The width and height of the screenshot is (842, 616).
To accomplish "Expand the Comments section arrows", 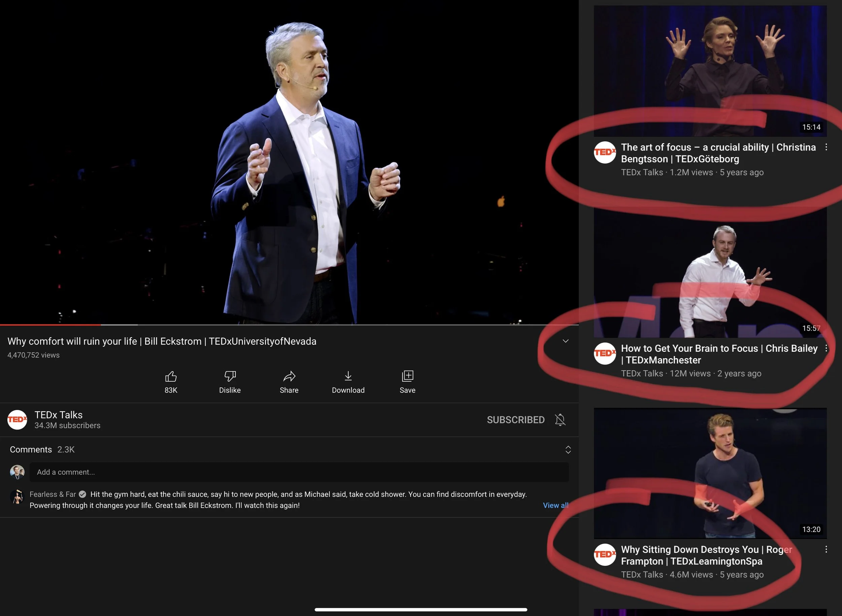I will (x=568, y=450).
